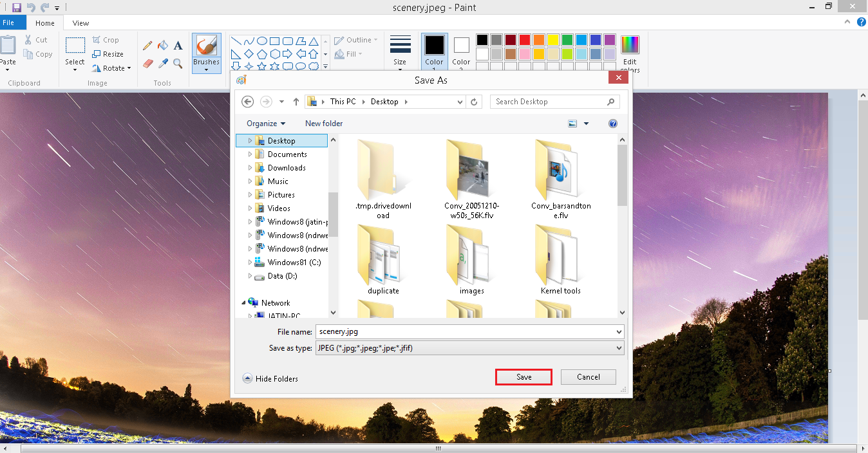This screenshot has height=453, width=868.
Task: Click Save to save scenery.jpg
Action: coord(523,376)
